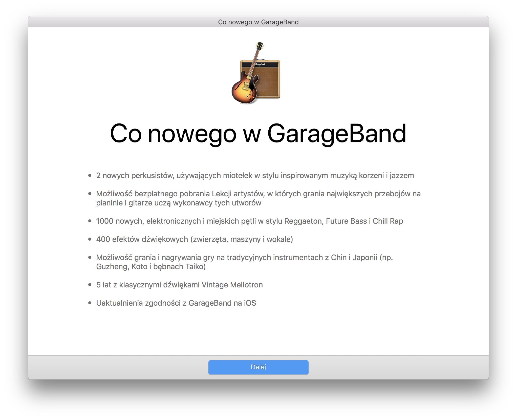Select the line 'Możliwość grania i nagrywania gry'
Viewport: 517px width, 420px height.
click(x=244, y=262)
